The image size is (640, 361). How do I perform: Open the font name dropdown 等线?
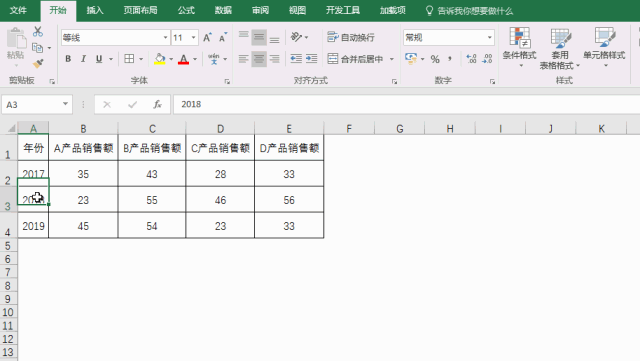(165, 38)
